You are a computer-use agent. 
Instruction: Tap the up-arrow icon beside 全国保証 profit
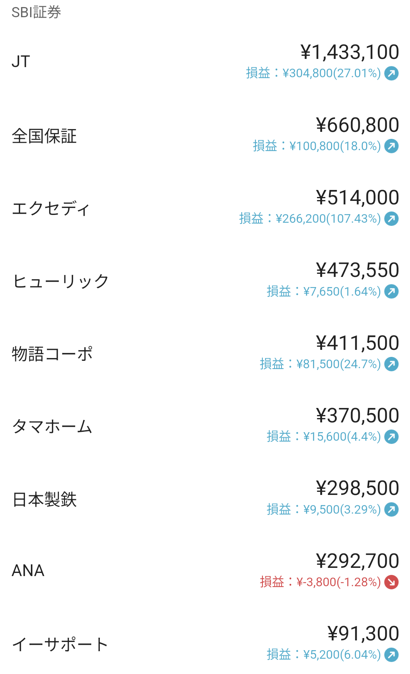point(391,146)
